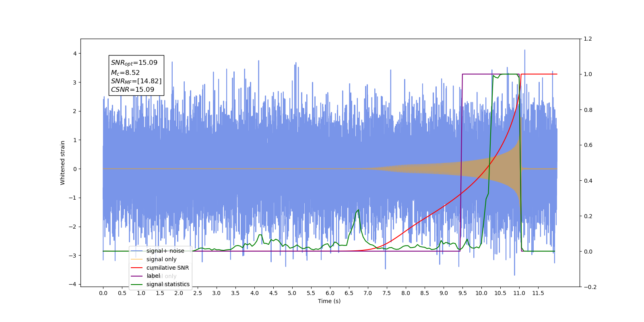Click the 5.0 tick on time axis
This screenshot has width=644, height=322.
[x=292, y=293]
